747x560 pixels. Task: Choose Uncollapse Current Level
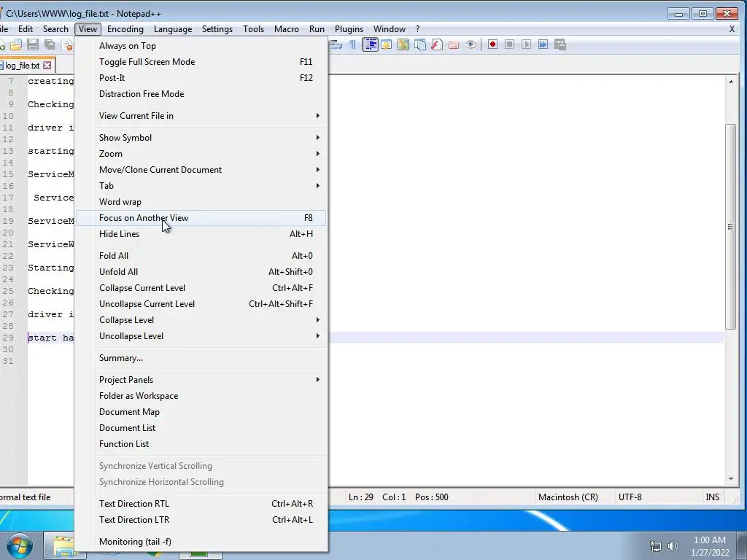tap(201, 304)
